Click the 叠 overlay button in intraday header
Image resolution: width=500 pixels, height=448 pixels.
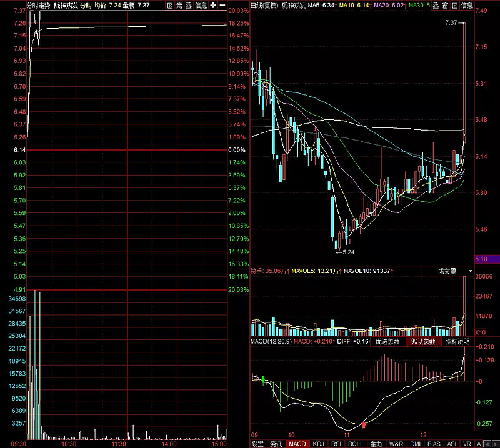[x=189, y=6]
